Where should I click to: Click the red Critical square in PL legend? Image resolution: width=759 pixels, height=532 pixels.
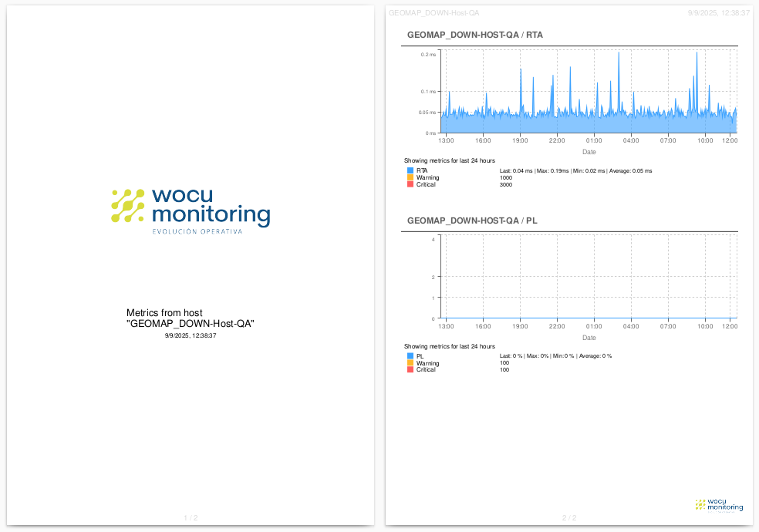click(x=410, y=370)
